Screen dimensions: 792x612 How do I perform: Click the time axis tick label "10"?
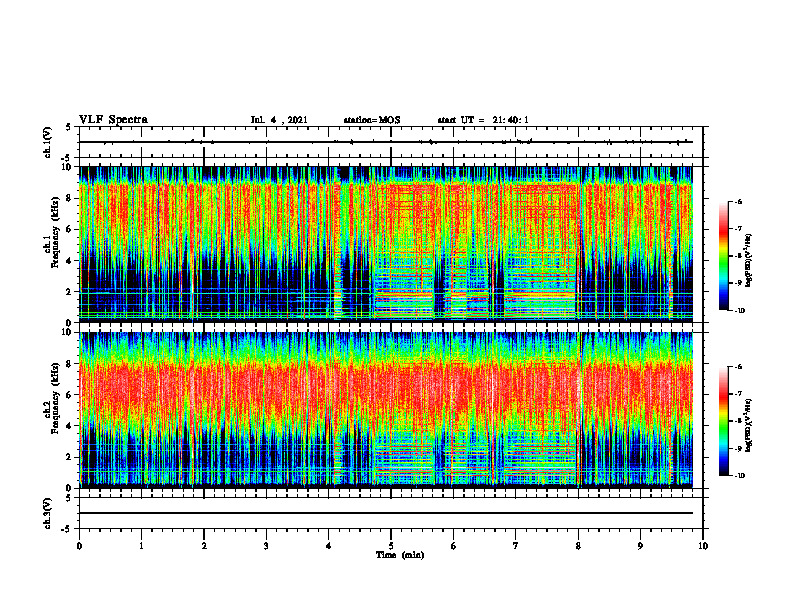(x=703, y=546)
